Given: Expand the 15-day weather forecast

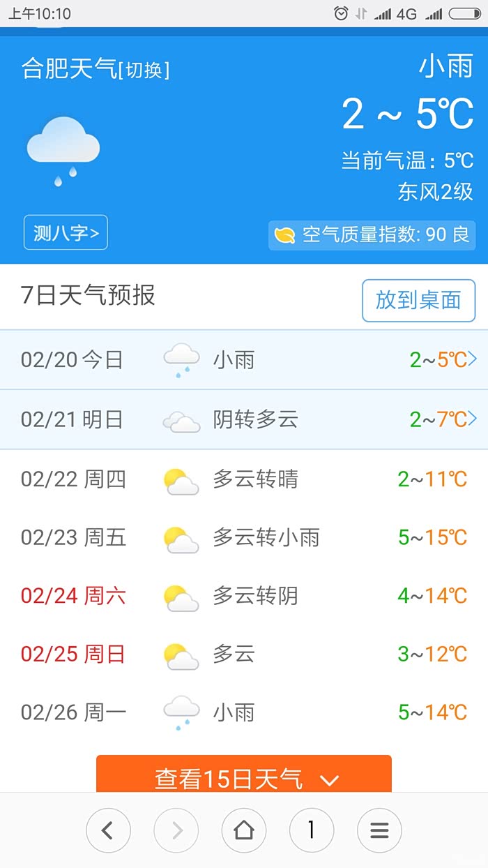Looking at the screenshot, I should (244, 777).
